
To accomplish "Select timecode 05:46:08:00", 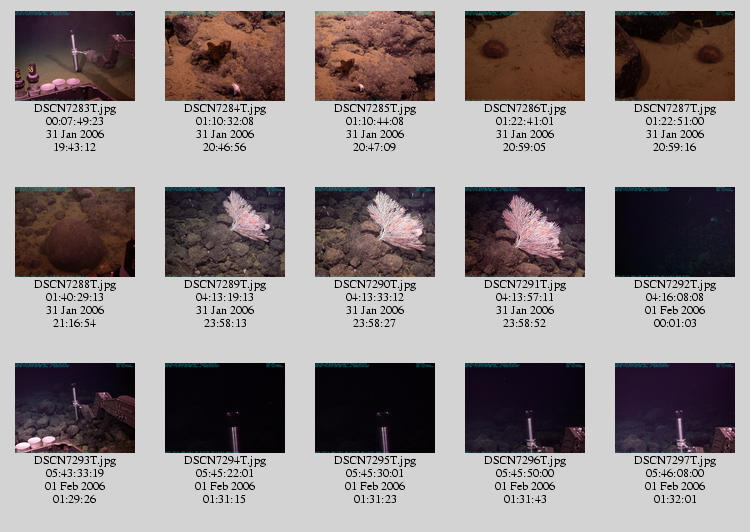I will coord(675,473).
